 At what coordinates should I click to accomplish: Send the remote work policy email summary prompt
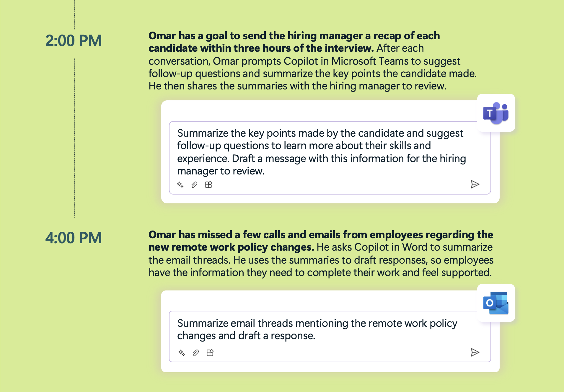(475, 352)
